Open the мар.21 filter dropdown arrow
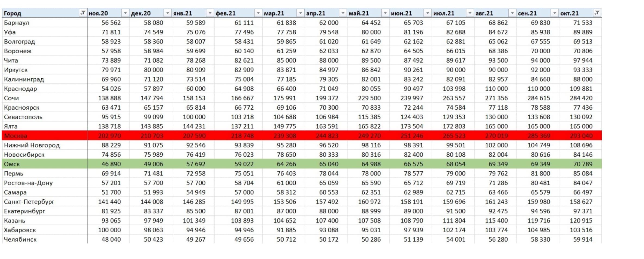The width and height of the screenshot is (644, 259). point(301,13)
